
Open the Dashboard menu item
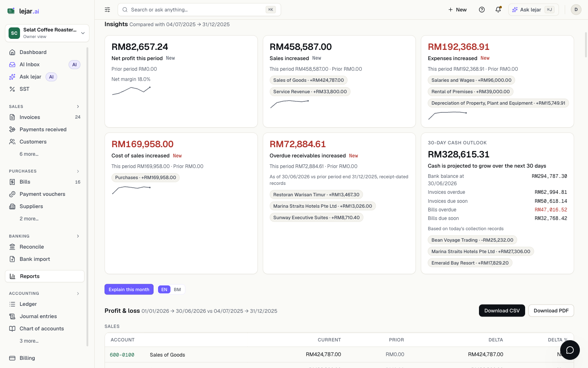point(45,52)
